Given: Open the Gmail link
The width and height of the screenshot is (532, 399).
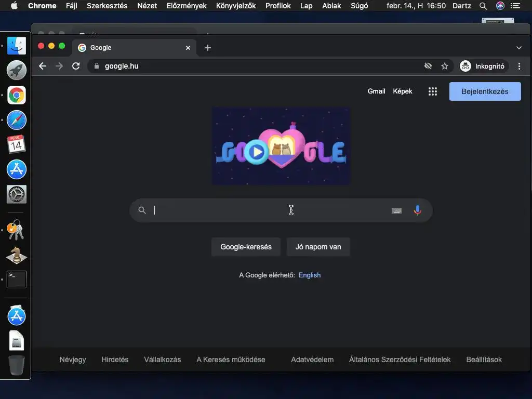Looking at the screenshot, I should pos(376,91).
